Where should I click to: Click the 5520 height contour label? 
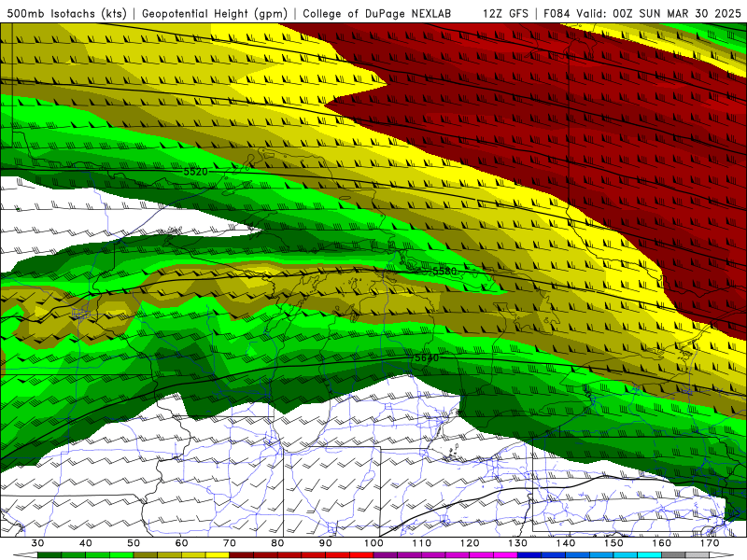coord(195,172)
